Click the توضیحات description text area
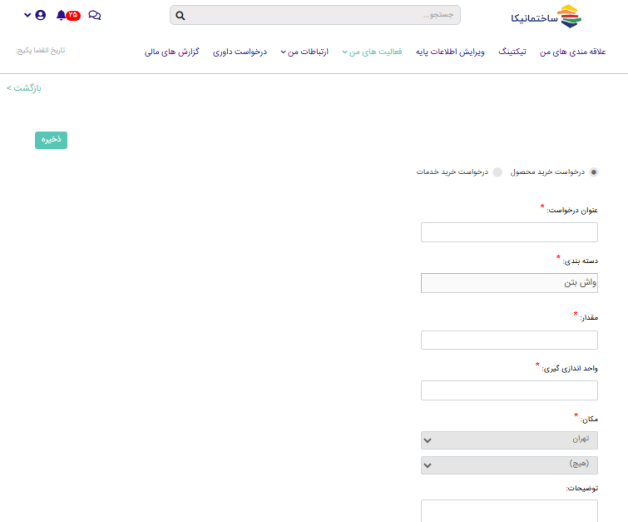 [509, 510]
